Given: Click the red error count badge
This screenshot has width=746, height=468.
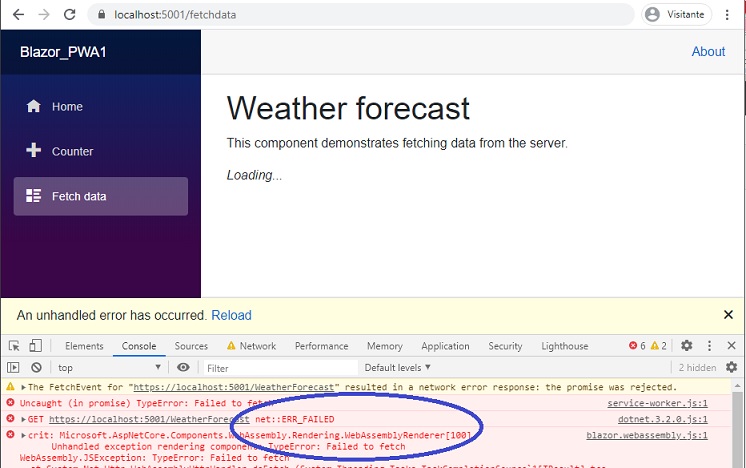Looking at the screenshot, I should point(638,346).
